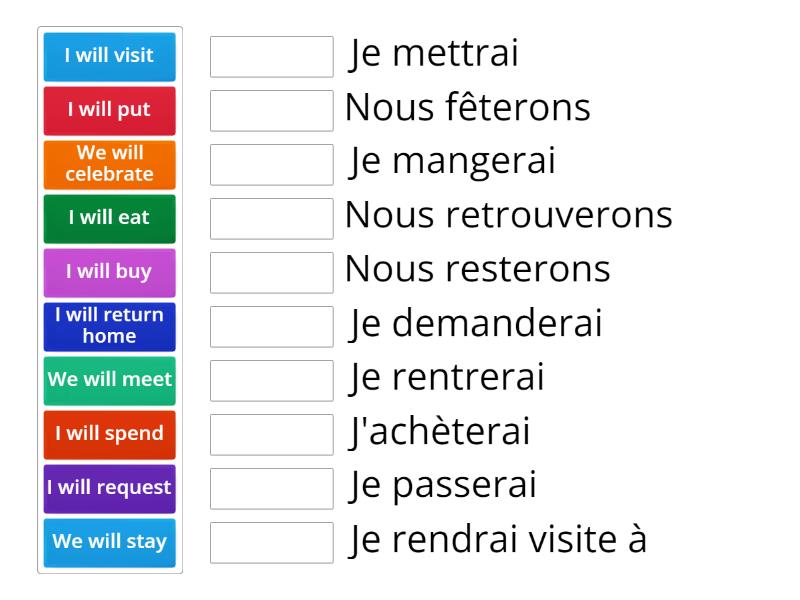Click the box next to 'Nous retrouverons'
This screenshot has height=600, width=800.
pyautogui.click(x=271, y=218)
